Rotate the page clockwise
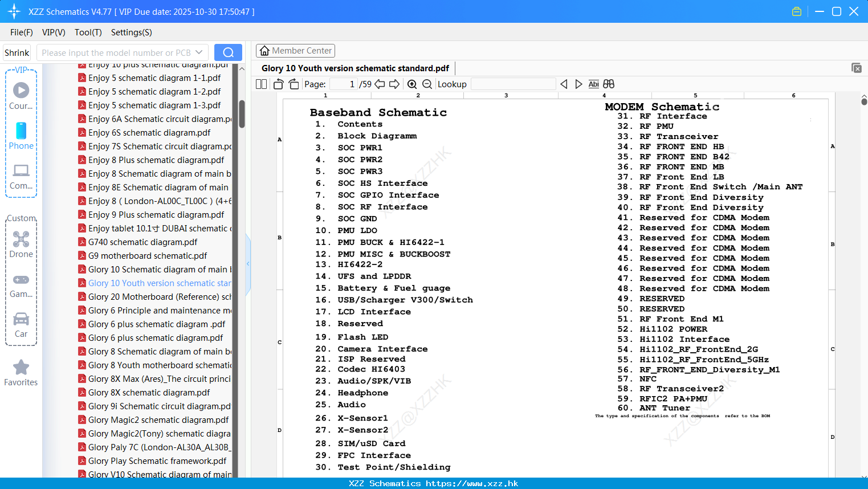This screenshot has height=489, width=868. pyautogui.click(x=294, y=84)
